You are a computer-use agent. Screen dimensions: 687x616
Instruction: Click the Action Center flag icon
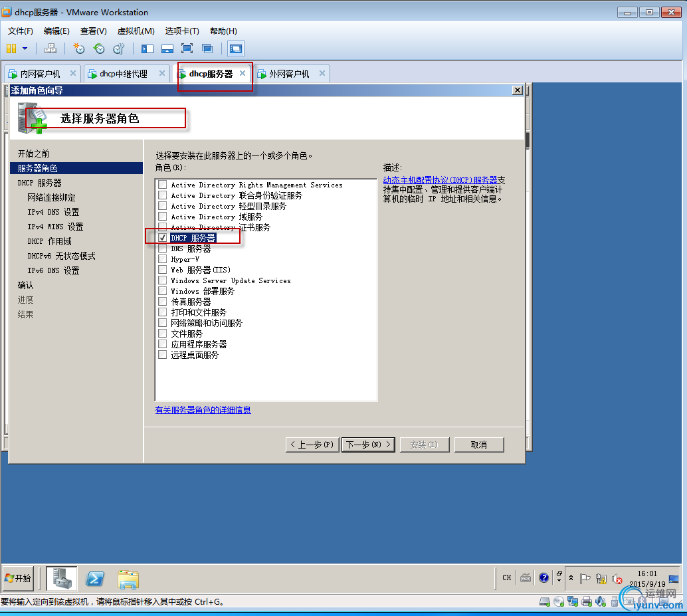[585, 578]
